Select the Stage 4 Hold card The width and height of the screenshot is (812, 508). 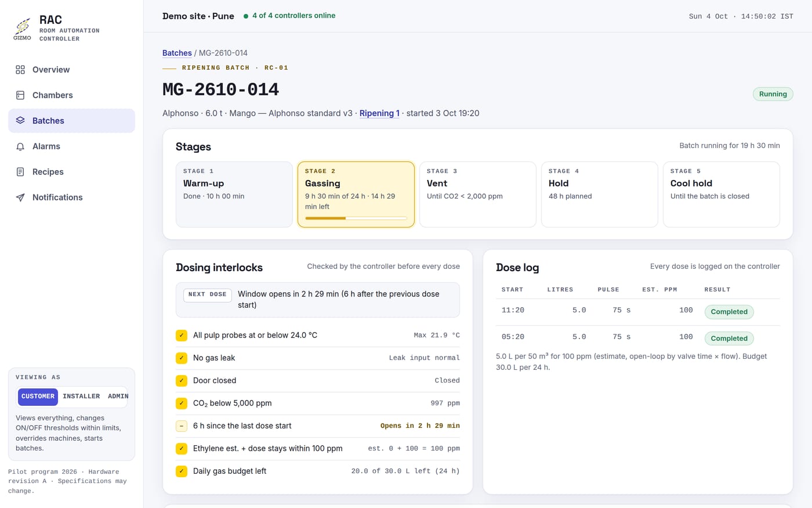pyautogui.click(x=600, y=194)
